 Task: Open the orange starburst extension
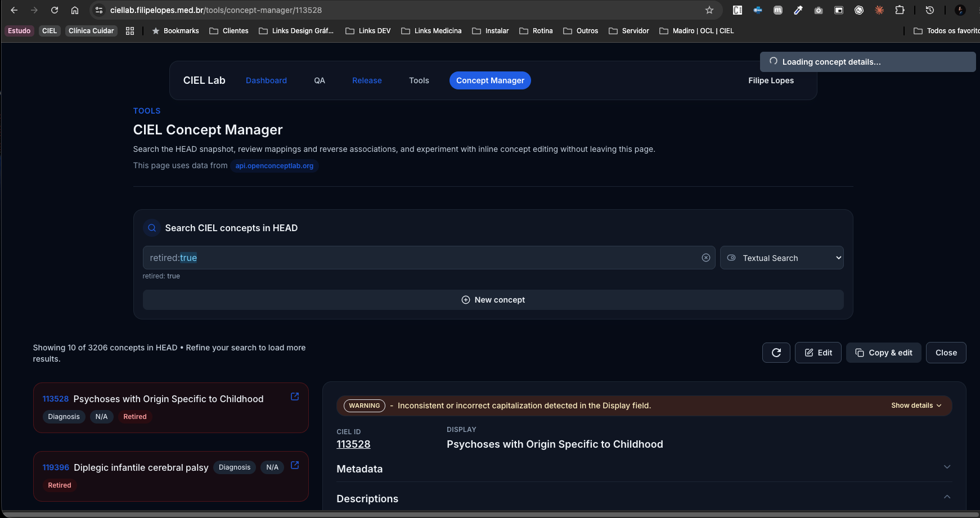(879, 10)
